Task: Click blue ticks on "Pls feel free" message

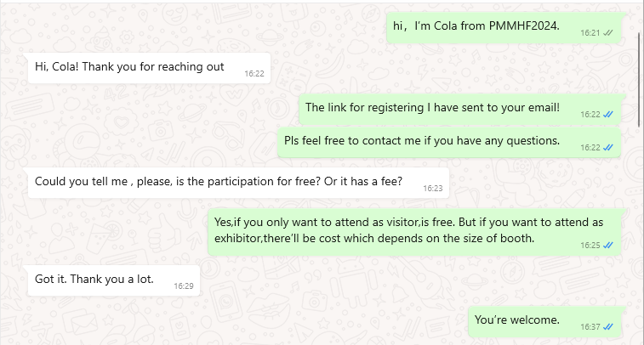Action: pos(608,147)
